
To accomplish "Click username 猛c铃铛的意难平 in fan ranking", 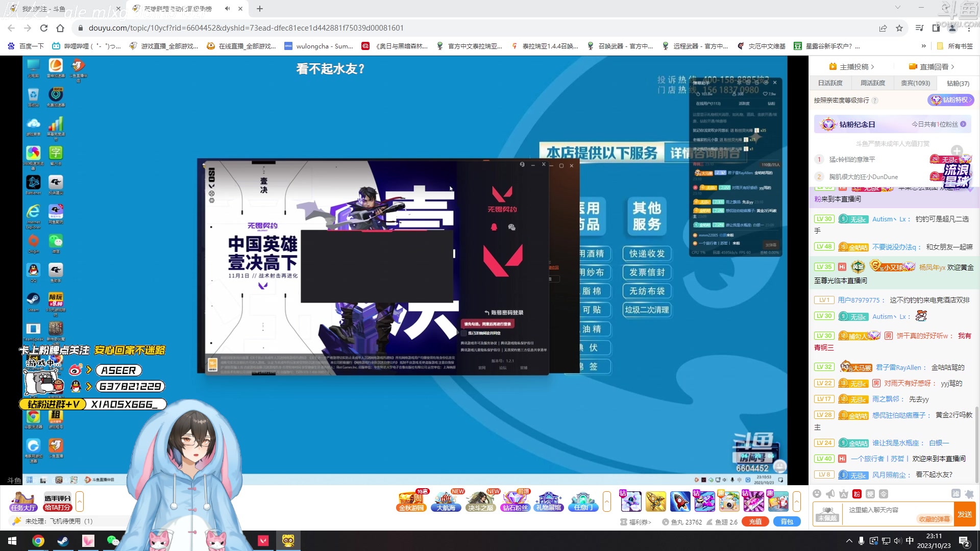I will [852, 160].
